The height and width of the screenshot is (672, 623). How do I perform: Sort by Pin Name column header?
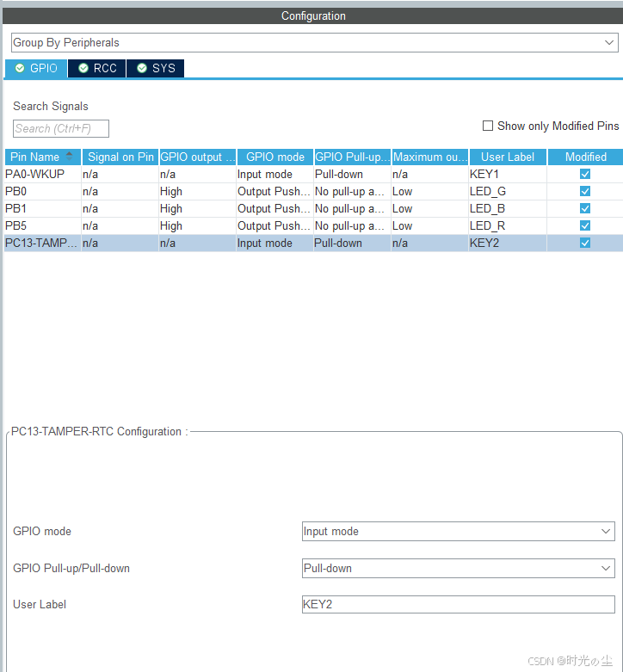[x=43, y=157]
